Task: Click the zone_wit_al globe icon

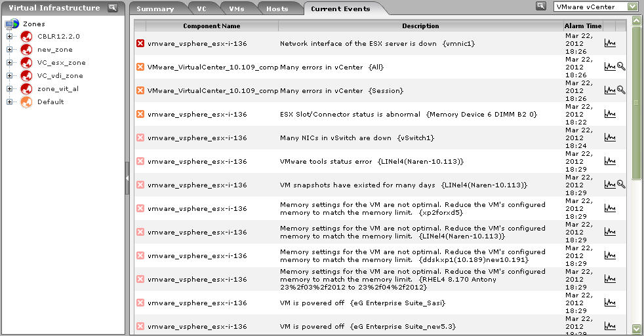Action: pyautogui.click(x=26, y=89)
